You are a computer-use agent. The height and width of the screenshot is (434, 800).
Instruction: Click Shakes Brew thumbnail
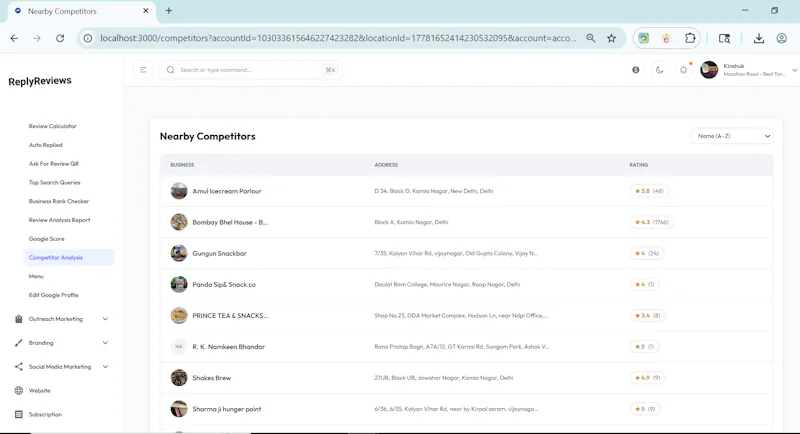tap(179, 377)
